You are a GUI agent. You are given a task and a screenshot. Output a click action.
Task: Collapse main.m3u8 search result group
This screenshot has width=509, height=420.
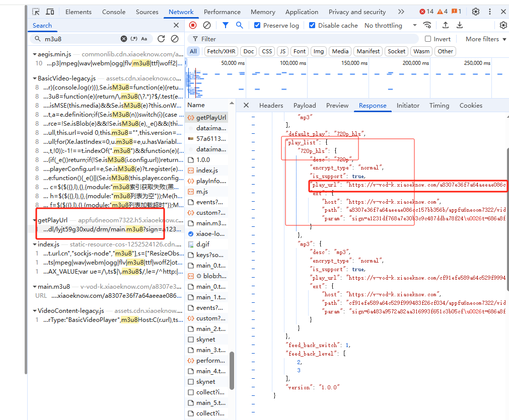(34, 287)
